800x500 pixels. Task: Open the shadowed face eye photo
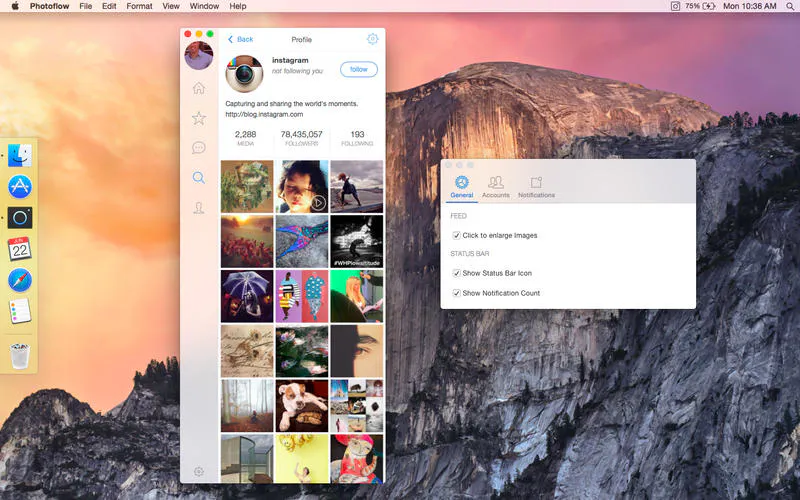click(x=357, y=351)
